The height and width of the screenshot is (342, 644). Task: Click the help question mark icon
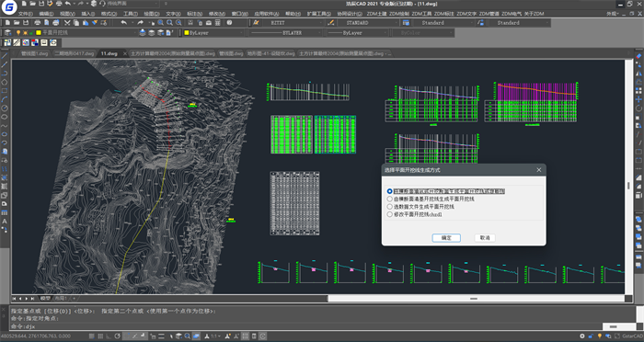229,23
